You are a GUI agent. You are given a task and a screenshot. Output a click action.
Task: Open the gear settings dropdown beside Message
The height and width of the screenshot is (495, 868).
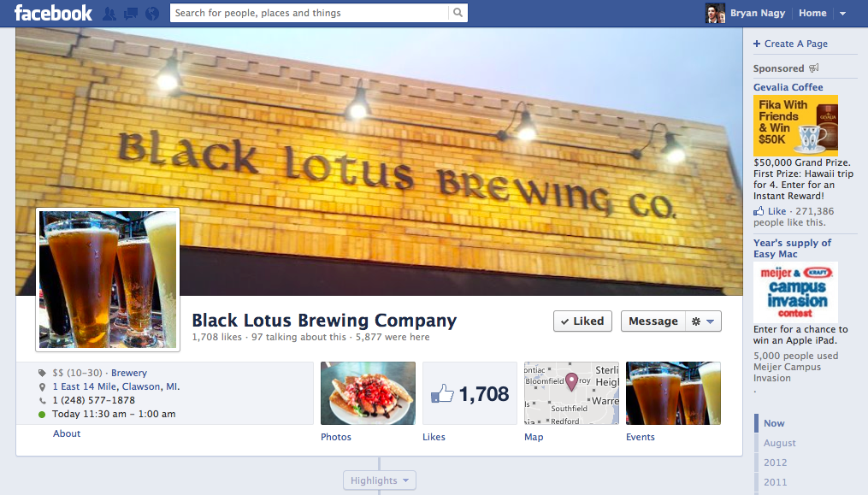coord(703,321)
